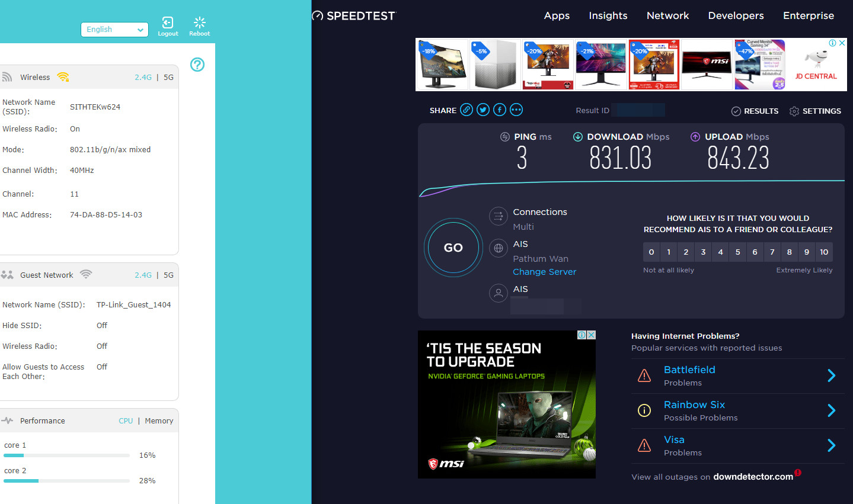Click the -47% curved monitor ad thumbnail

tap(760, 65)
